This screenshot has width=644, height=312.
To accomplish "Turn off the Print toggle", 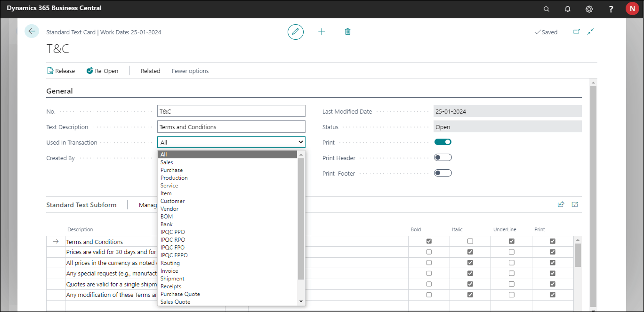I will pos(443,142).
